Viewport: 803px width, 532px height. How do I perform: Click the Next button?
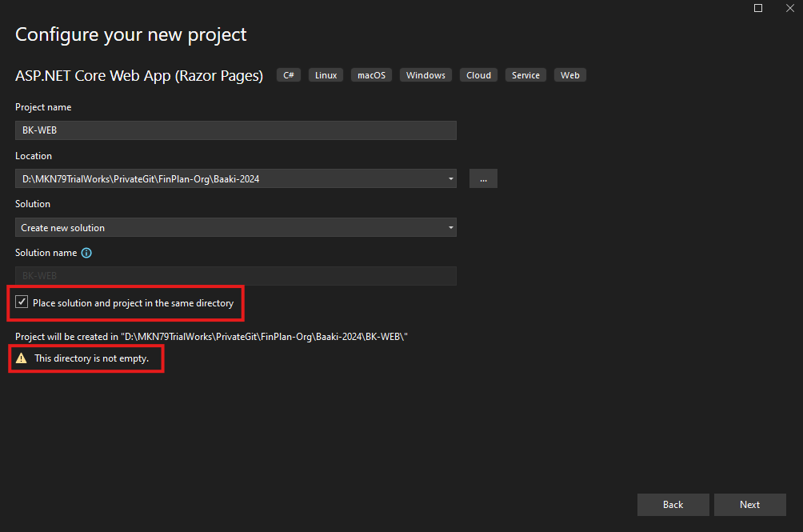click(x=749, y=505)
